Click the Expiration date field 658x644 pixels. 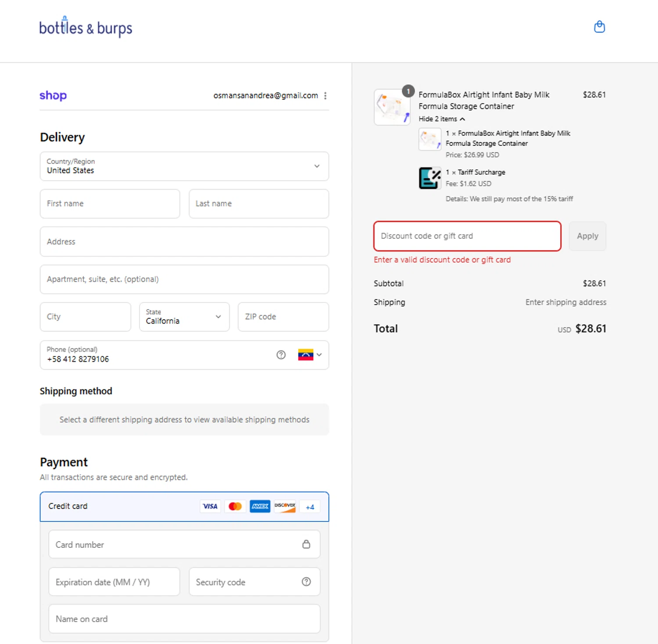pos(114,582)
